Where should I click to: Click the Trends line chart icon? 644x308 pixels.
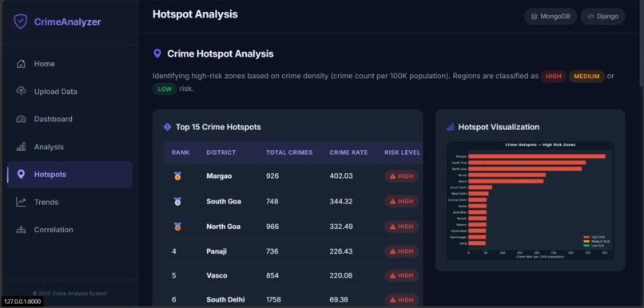click(x=21, y=202)
